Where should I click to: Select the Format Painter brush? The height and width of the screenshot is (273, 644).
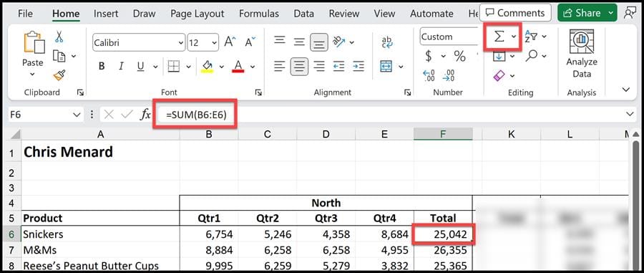[x=59, y=75]
